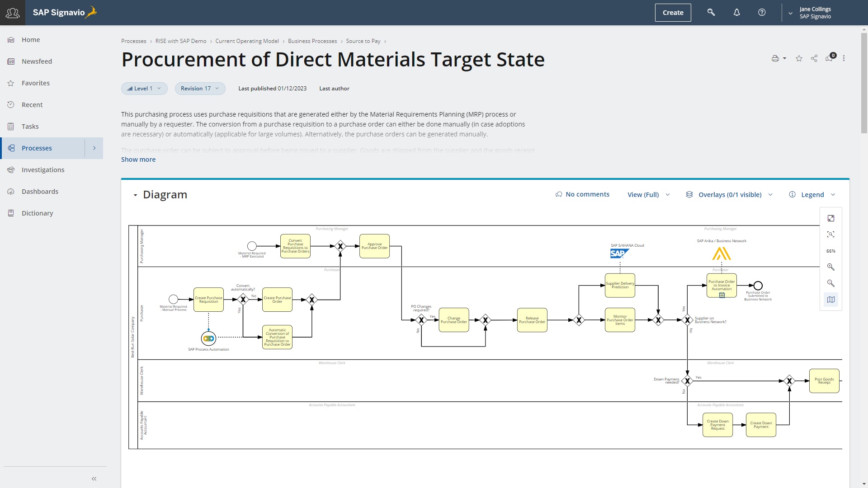Open diagram in fullscreen mode
The width and height of the screenshot is (868, 488).
[x=831, y=218]
